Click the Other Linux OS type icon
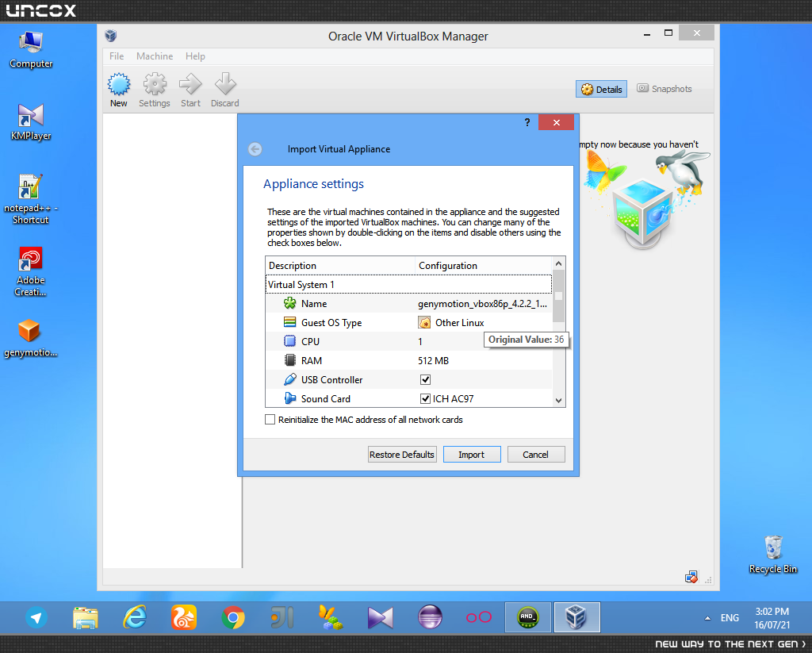This screenshot has height=653, width=812. [425, 323]
